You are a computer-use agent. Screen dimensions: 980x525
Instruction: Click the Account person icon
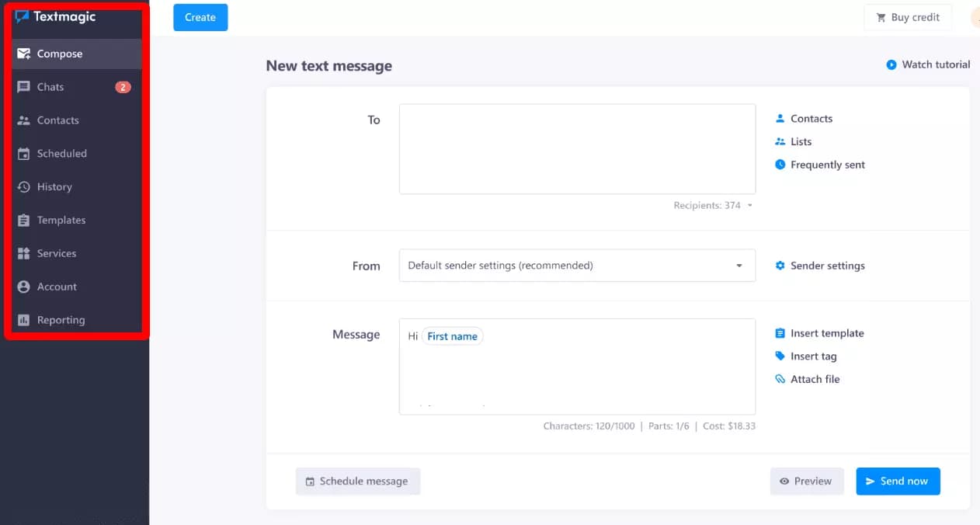[x=24, y=287]
